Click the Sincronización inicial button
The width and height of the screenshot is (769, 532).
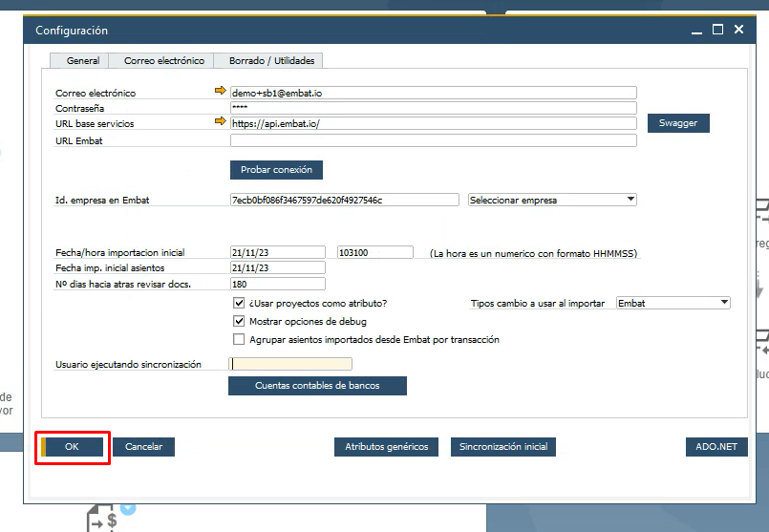pos(503,447)
